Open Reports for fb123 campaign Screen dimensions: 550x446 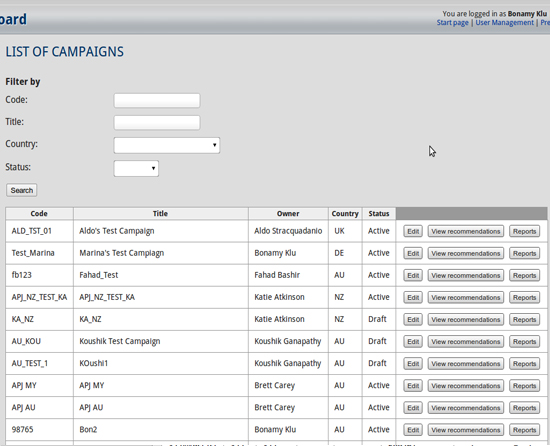click(524, 276)
